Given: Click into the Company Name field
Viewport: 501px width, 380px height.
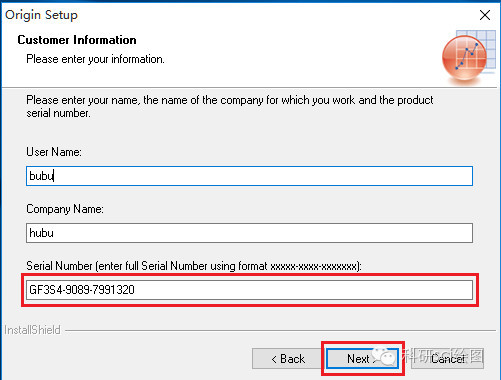Looking at the screenshot, I should click(249, 233).
